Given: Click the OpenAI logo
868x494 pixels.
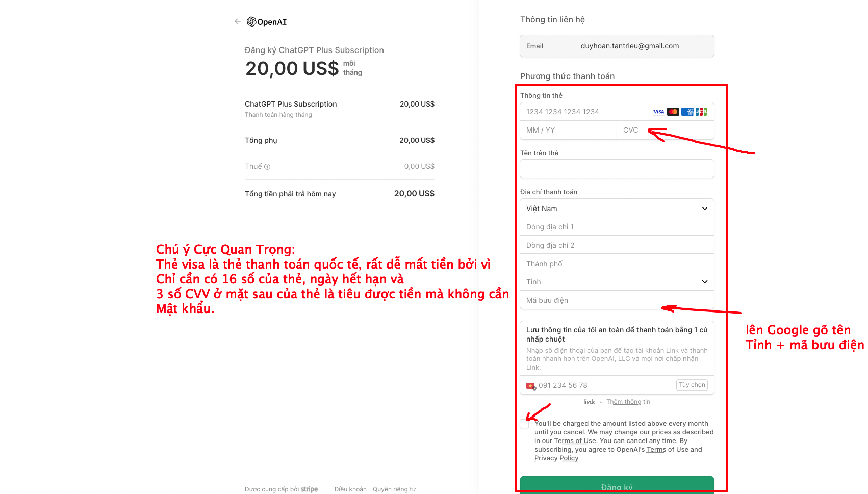Looking at the screenshot, I should pyautogui.click(x=267, y=22).
